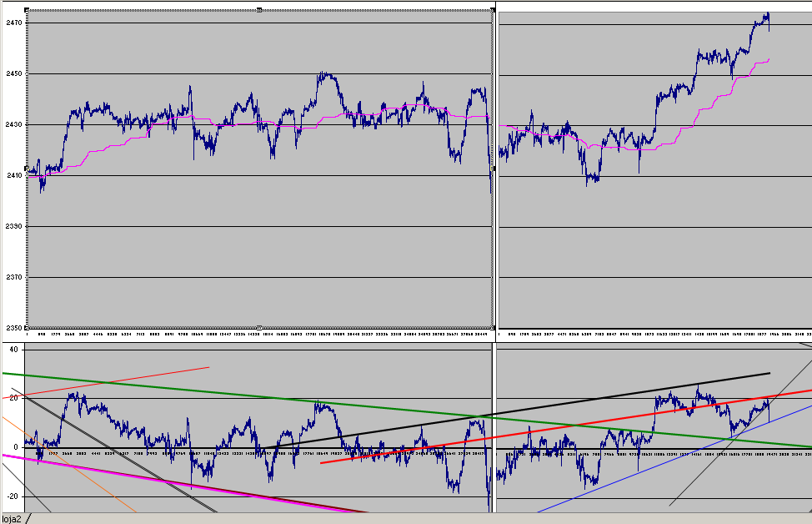Click the 2370 axis label in top-left chart
812x524 pixels.
point(14,277)
